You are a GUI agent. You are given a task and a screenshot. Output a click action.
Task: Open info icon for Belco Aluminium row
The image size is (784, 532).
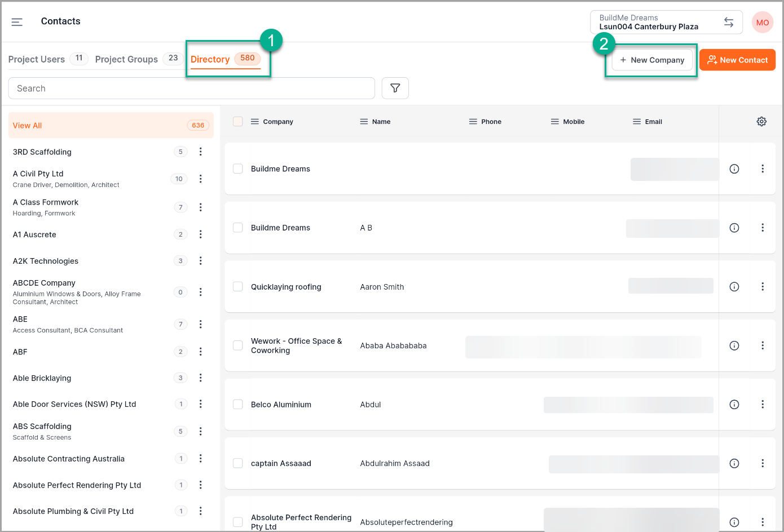[x=734, y=405]
